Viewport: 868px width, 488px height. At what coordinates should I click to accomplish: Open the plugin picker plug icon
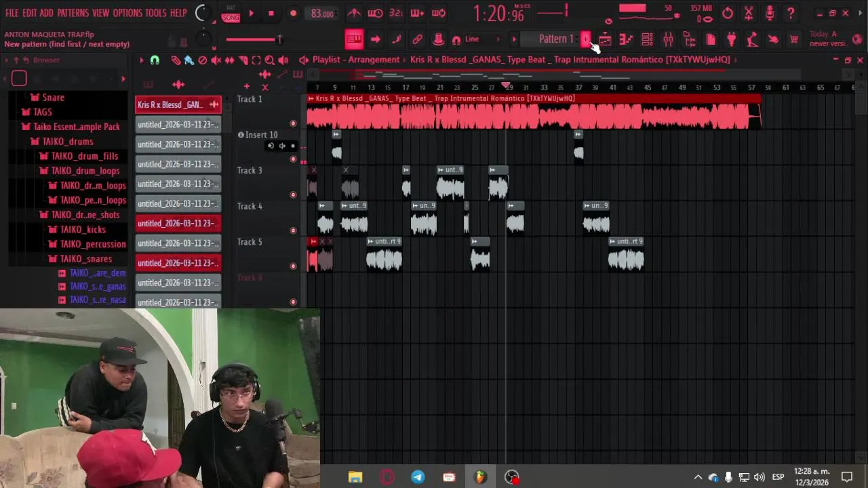[x=731, y=39]
